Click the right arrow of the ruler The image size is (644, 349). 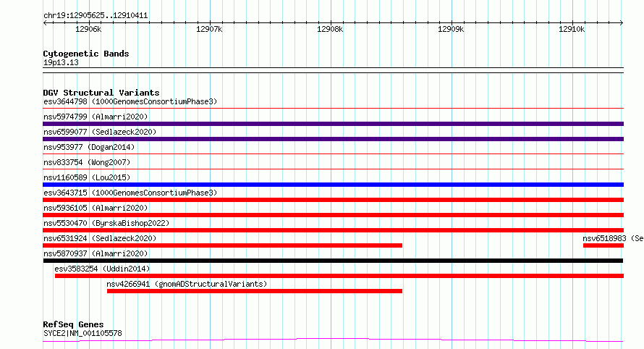622,23
